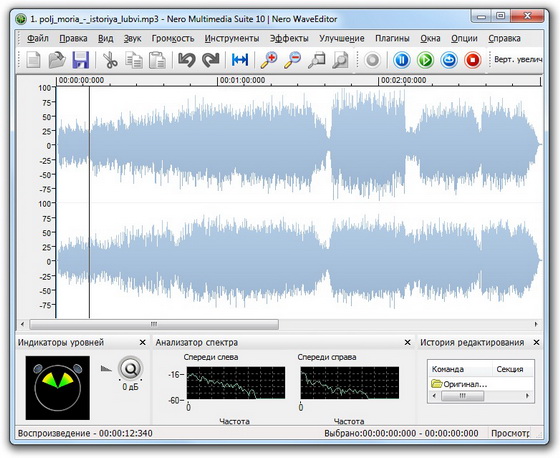This screenshot has width=560, height=458.
Task: Close the История редактирования panel
Action: click(x=536, y=342)
